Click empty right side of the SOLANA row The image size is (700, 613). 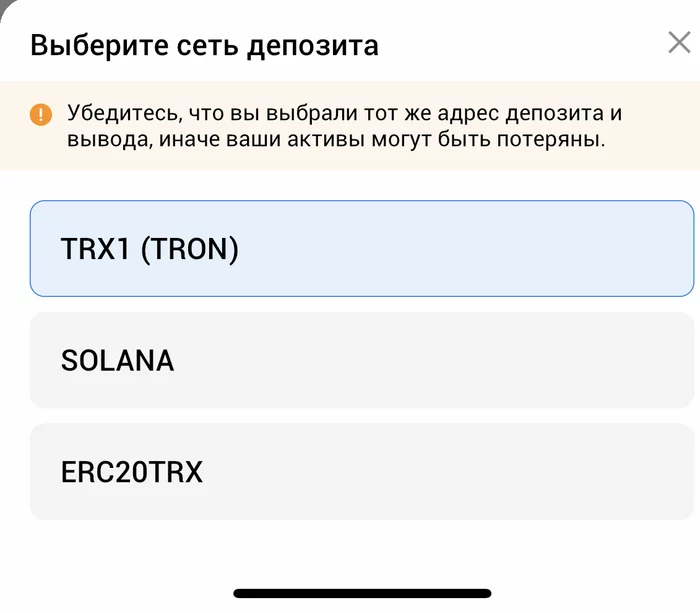tap(491, 360)
